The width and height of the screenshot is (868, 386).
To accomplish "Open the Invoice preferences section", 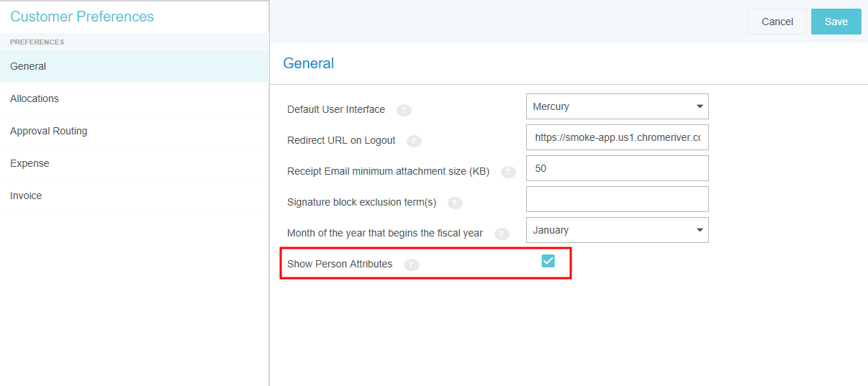I will point(26,196).
